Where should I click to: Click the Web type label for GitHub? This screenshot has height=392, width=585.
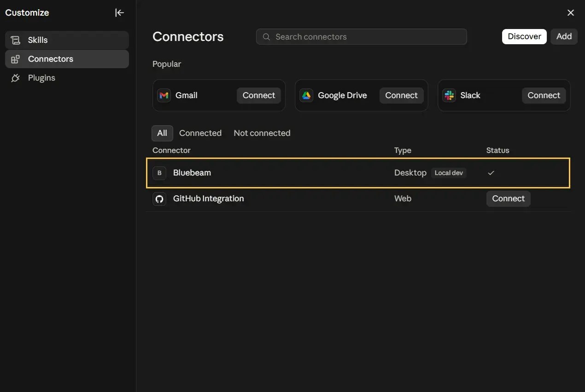point(403,199)
